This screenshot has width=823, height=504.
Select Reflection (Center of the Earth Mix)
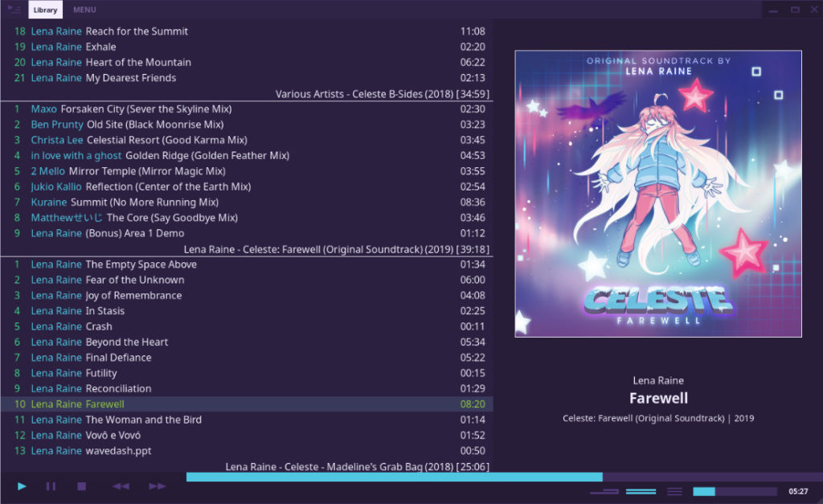247,186
